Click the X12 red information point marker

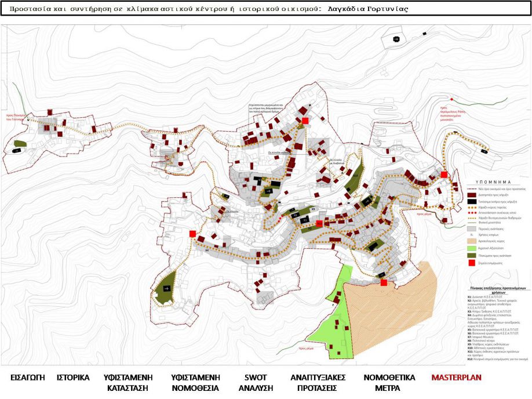(x=319, y=223)
